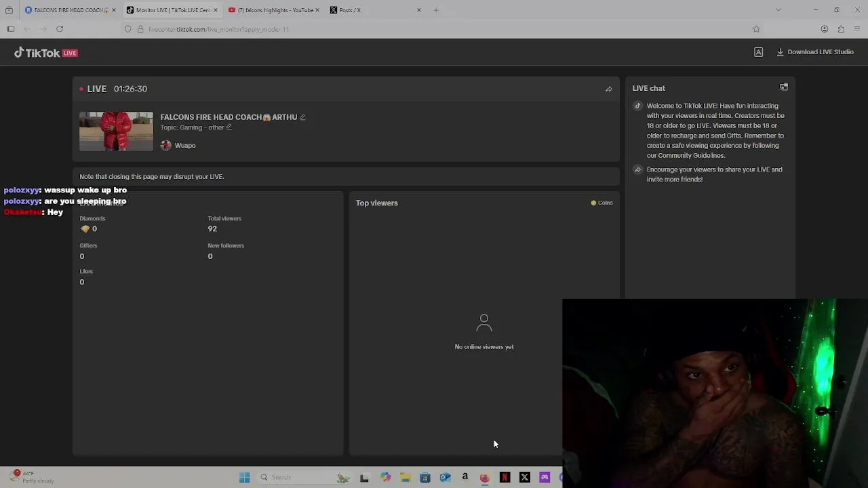The width and height of the screenshot is (868, 488).
Task: Click the New followers label
Action: tap(226, 245)
